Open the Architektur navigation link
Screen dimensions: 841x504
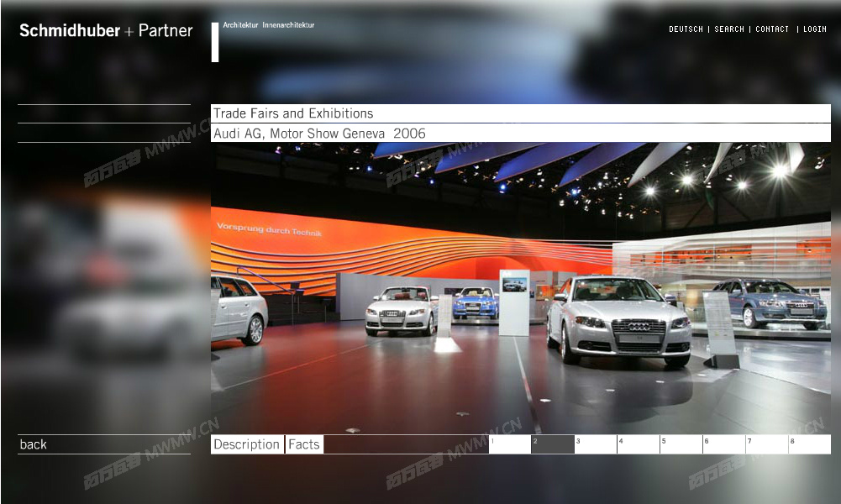coord(240,25)
